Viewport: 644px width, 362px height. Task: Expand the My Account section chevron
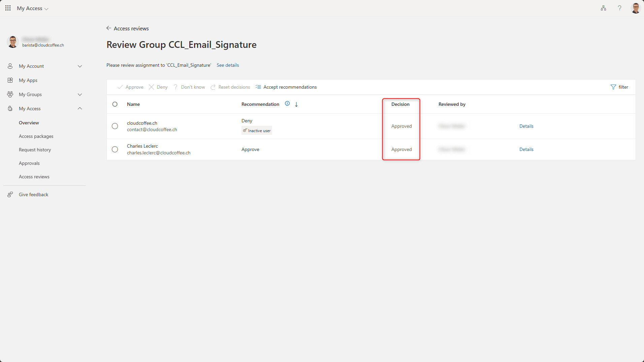coord(80,66)
